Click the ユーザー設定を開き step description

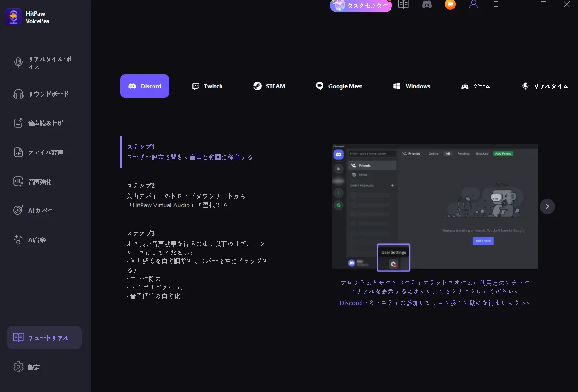point(190,157)
